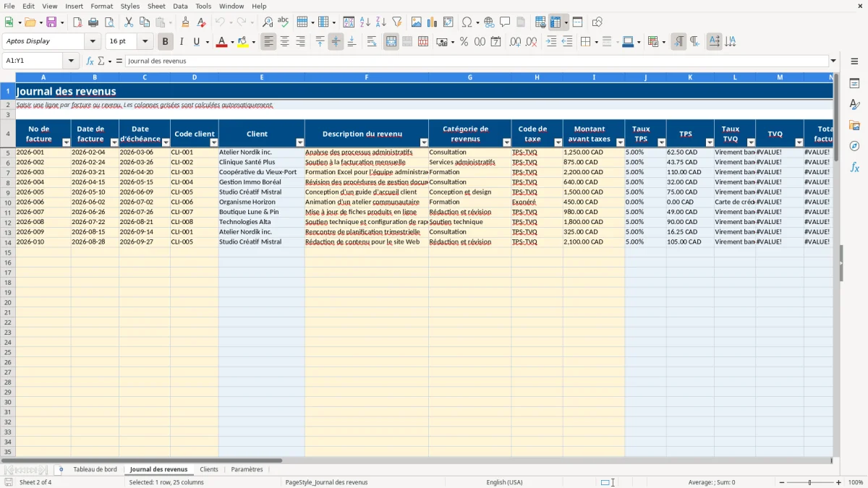This screenshot has width=868, height=488.
Task: Toggle Print Preview icon
Action: [x=109, y=22]
